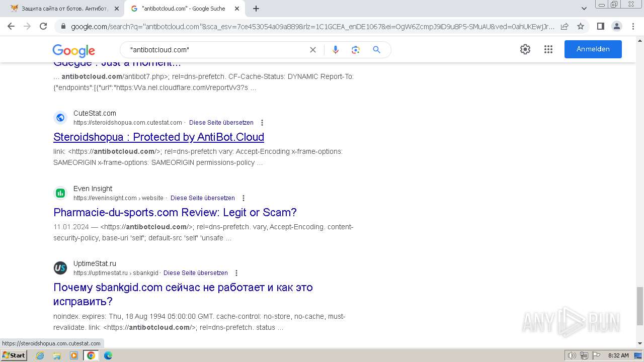The image size is (644, 362).
Task: Expand the tab search dropdown
Action: pyautogui.click(x=584, y=9)
